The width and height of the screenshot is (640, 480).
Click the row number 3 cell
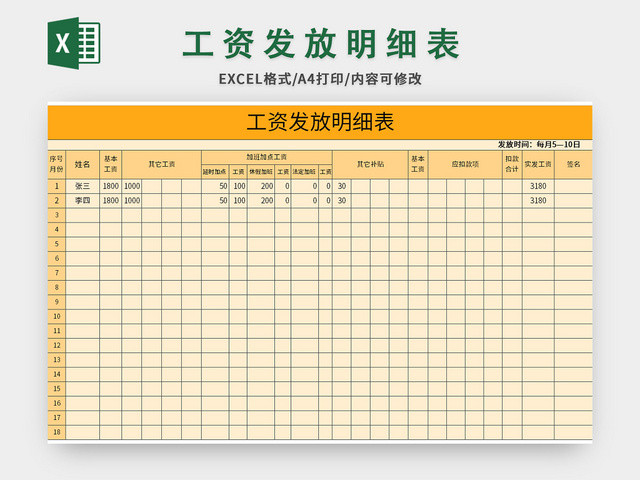click(x=57, y=215)
